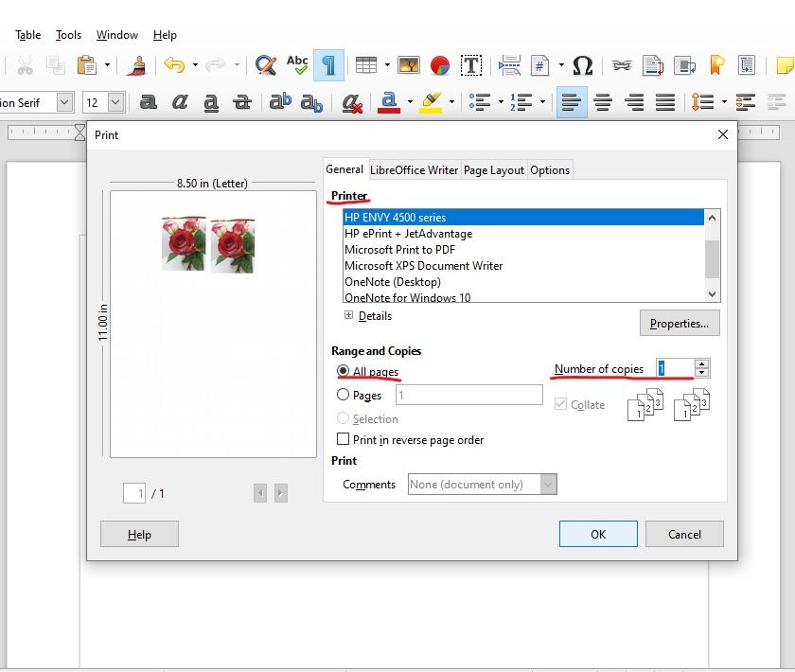Select the All pages radio button
The height and width of the screenshot is (672, 795).
[x=344, y=373]
